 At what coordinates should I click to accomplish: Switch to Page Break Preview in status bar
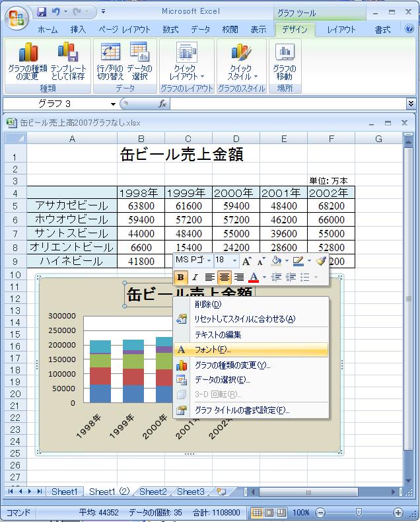(281, 513)
